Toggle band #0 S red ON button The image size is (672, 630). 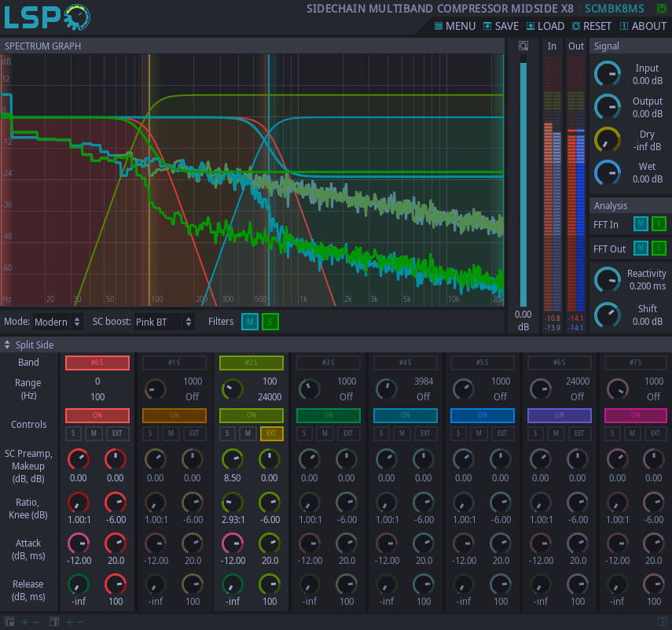[97, 415]
